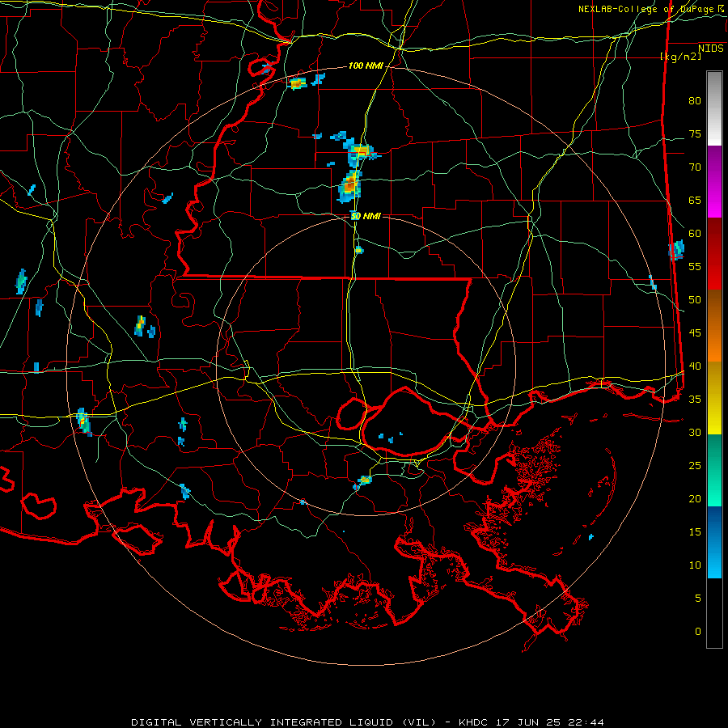Pick the red segment of the color scale
The image size is (728, 728).
click(714, 253)
